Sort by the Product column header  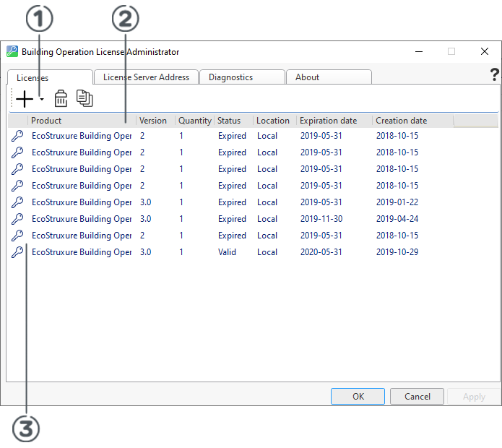pyautogui.click(x=82, y=121)
